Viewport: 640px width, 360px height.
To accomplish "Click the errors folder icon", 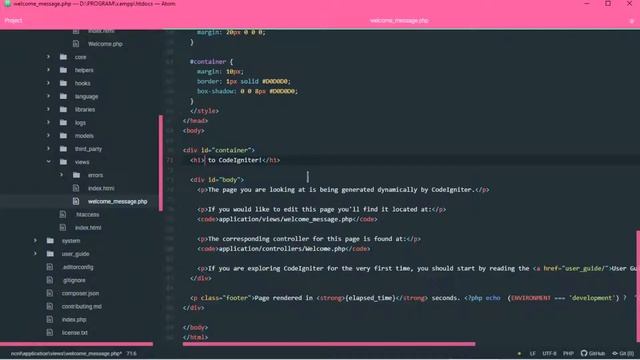I will point(76,175).
